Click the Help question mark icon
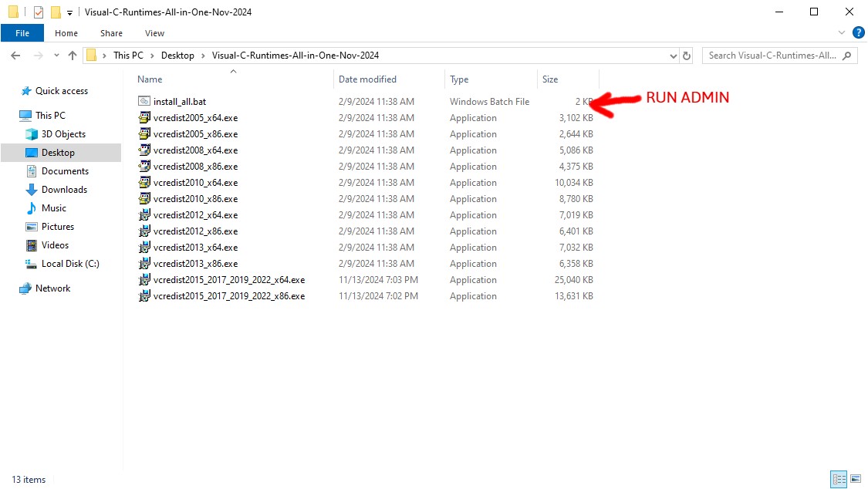The width and height of the screenshot is (868, 489). click(x=857, y=33)
